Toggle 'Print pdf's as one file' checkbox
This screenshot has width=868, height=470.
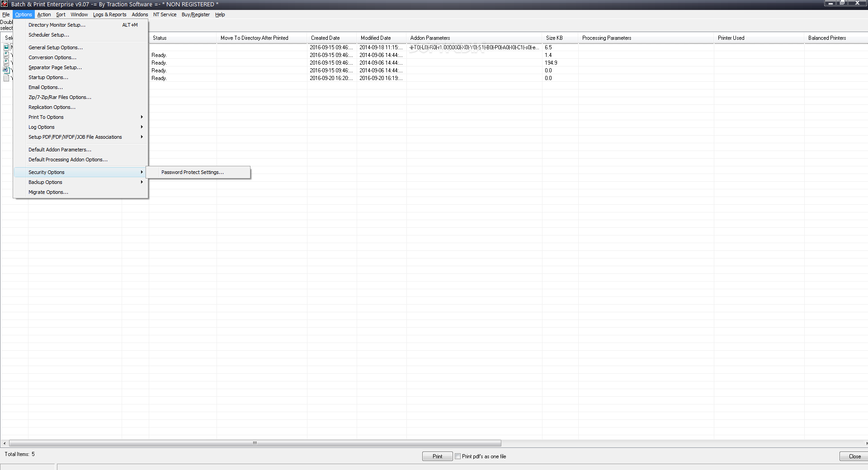click(458, 456)
